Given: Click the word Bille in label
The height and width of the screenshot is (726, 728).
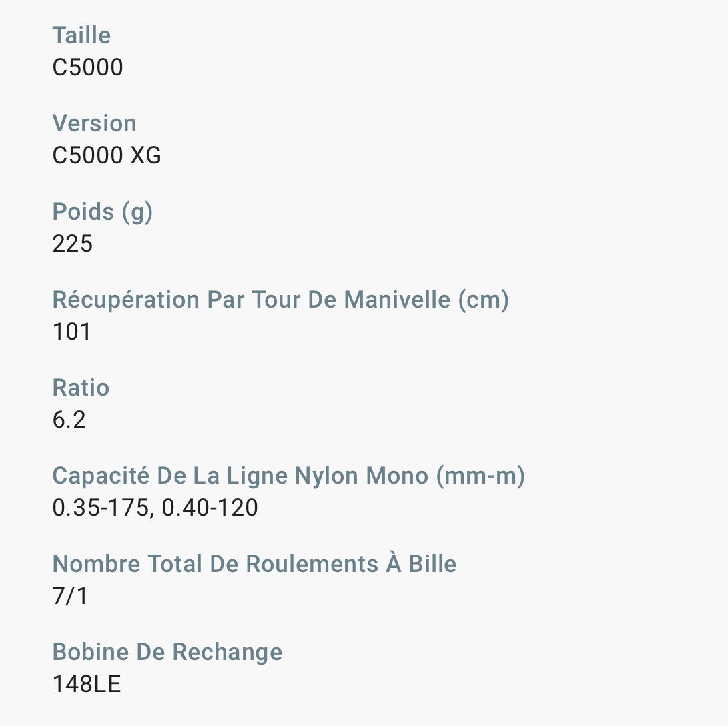Looking at the screenshot, I should pyautogui.click(x=432, y=564).
